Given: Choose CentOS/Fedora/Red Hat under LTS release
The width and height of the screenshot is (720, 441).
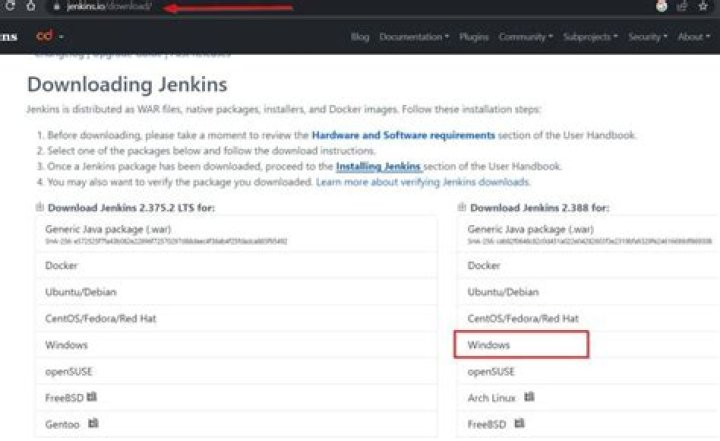Looking at the screenshot, I should 236,318.
